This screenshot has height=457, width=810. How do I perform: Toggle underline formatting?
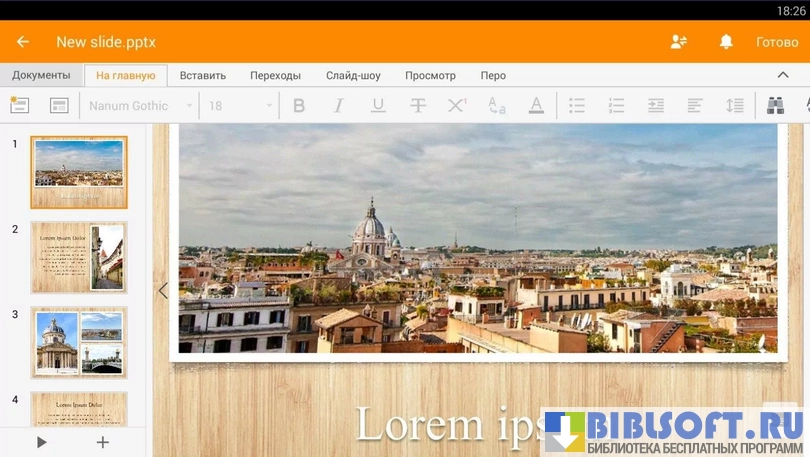point(377,105)
